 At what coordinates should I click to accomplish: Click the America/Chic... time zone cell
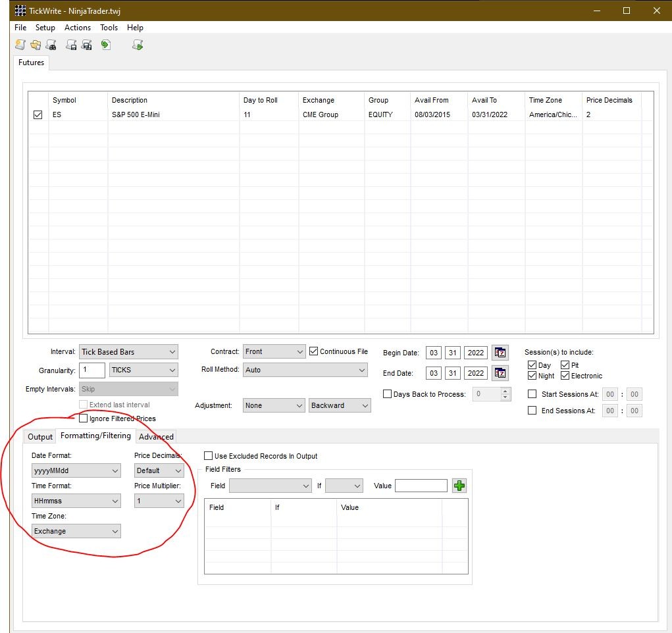tap(553, 115)
